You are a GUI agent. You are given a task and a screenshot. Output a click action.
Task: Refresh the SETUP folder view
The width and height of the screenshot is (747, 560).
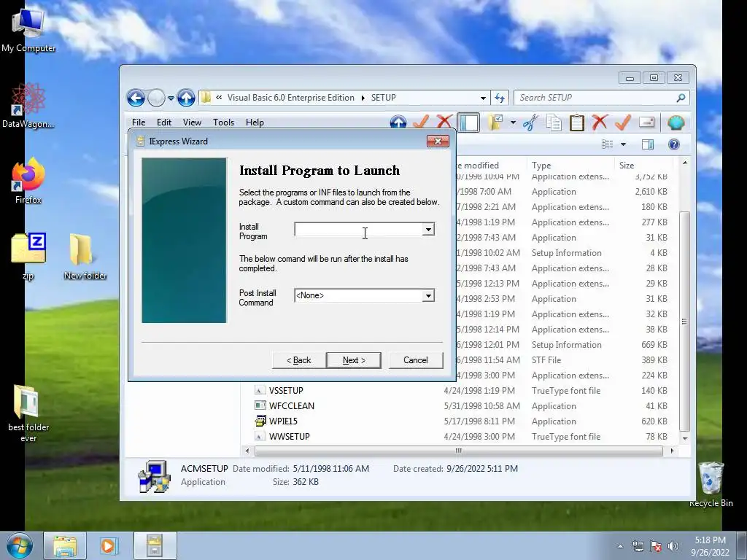pos(499,98)
